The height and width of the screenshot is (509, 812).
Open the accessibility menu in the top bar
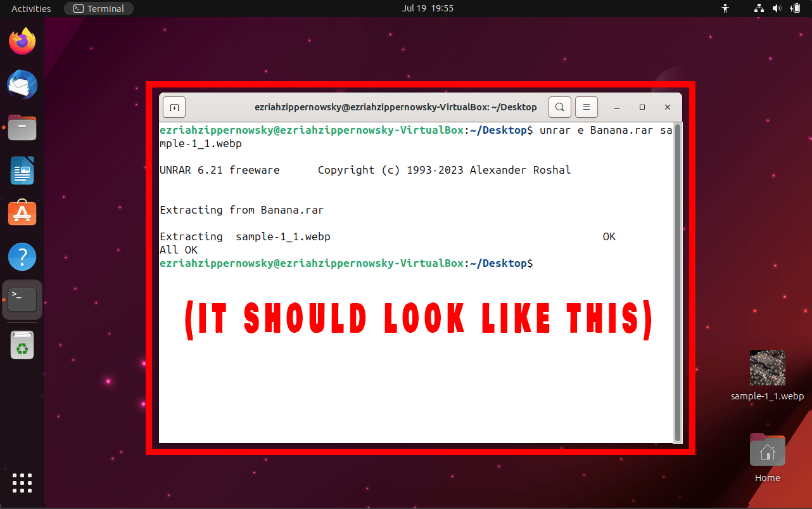[725, 8]
